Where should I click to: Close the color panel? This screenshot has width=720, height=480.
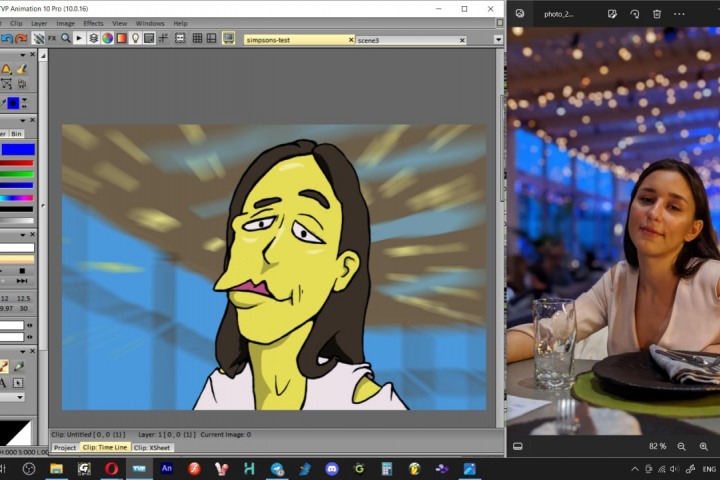pos(32,120)
